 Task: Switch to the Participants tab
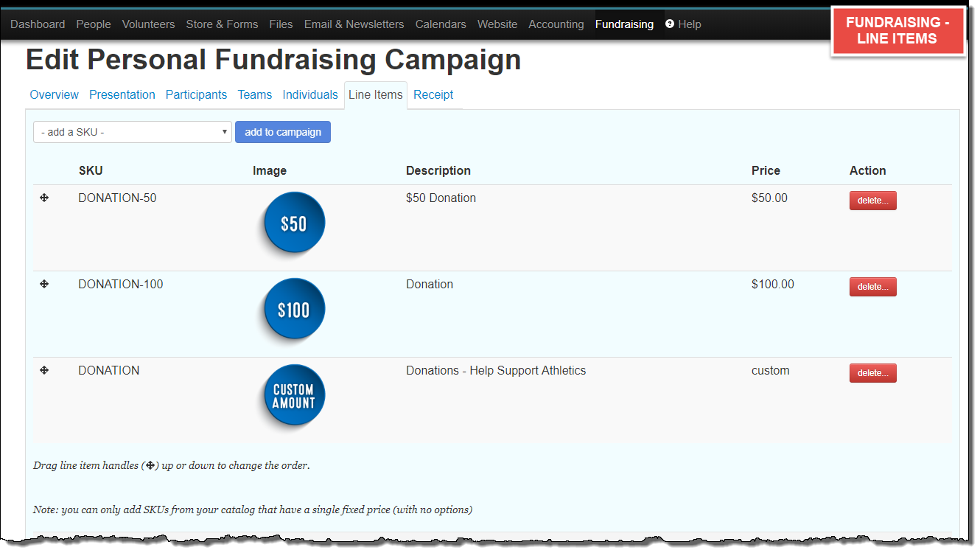tap(196, 94)
